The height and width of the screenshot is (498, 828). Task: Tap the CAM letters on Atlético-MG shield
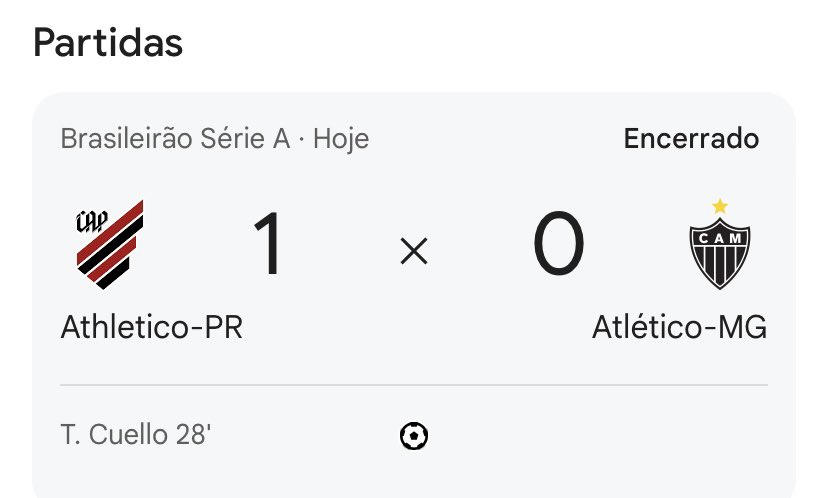pyautogui.click(x=720, y=236)
